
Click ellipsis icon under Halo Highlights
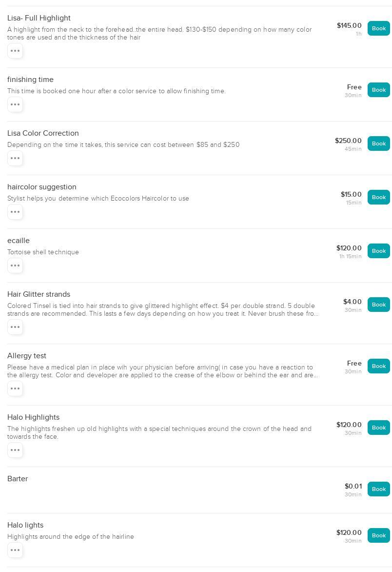coord(15,450)
